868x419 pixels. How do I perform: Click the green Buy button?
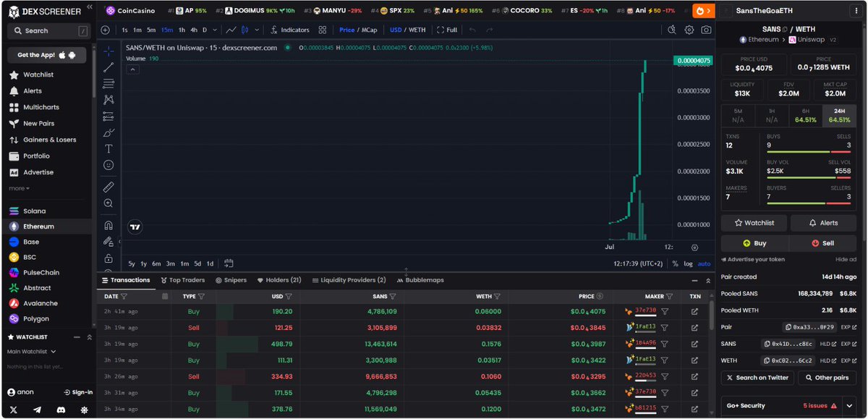(x=754, y=243)
